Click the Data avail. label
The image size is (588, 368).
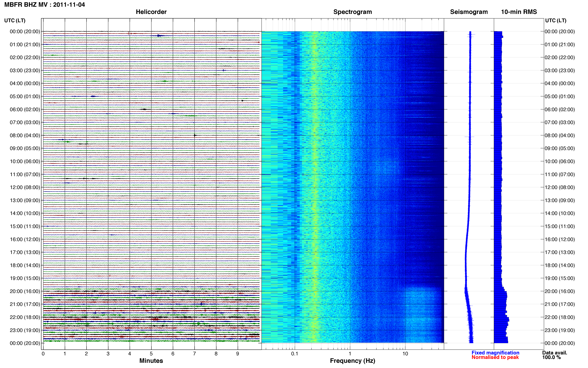click(555, 353)
